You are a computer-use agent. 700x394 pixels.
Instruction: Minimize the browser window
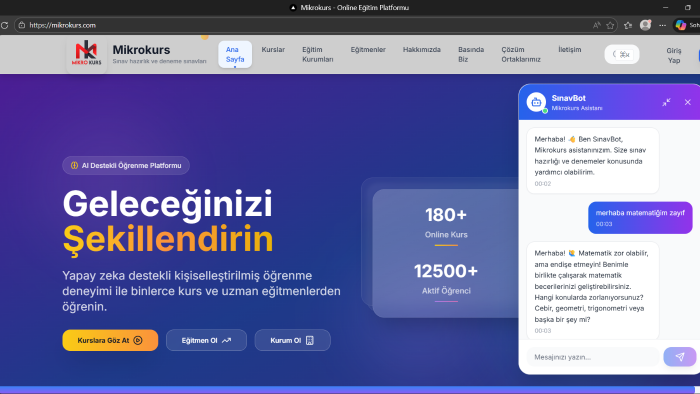pyautogui.click(x=666, y=8)
